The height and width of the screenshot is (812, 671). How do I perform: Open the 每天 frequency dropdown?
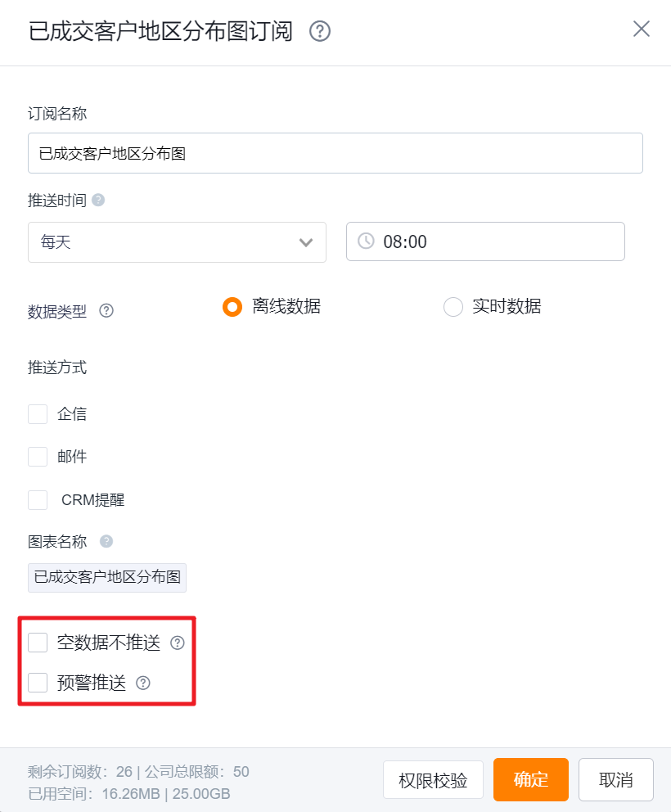tap(177, 242)
